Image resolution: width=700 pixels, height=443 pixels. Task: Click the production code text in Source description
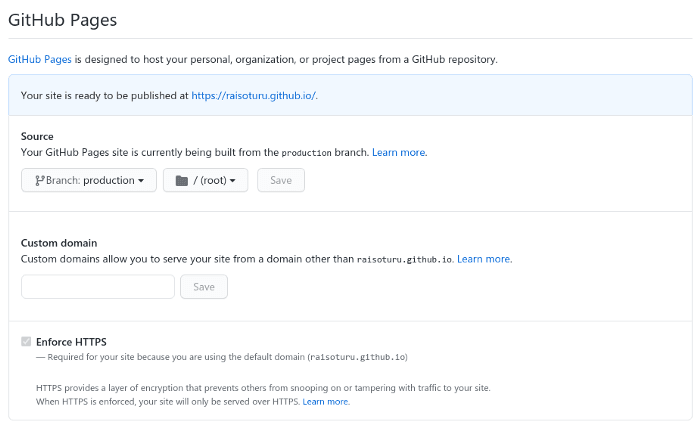(307, 153)
